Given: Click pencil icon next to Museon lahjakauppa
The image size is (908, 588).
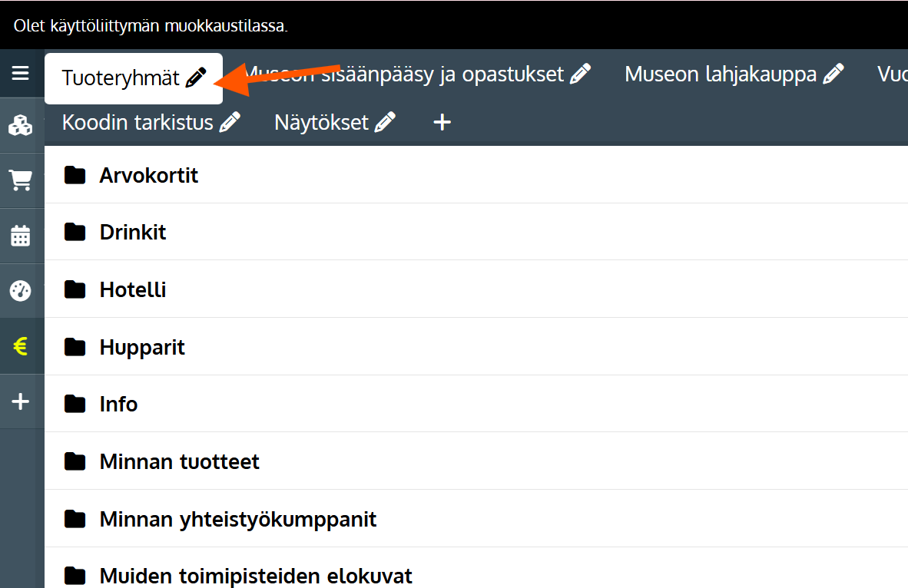Looking at the screenshot, I should click(833, 74).
